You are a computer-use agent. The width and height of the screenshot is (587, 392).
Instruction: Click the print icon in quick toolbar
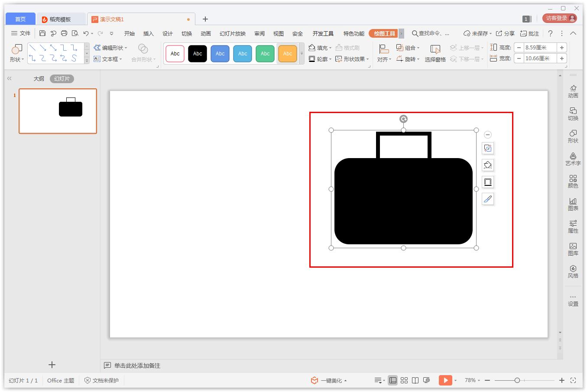[64, 33]
